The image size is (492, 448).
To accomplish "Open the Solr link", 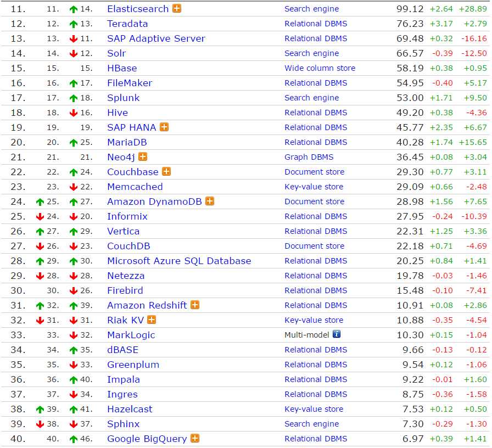I will point(116,53).
